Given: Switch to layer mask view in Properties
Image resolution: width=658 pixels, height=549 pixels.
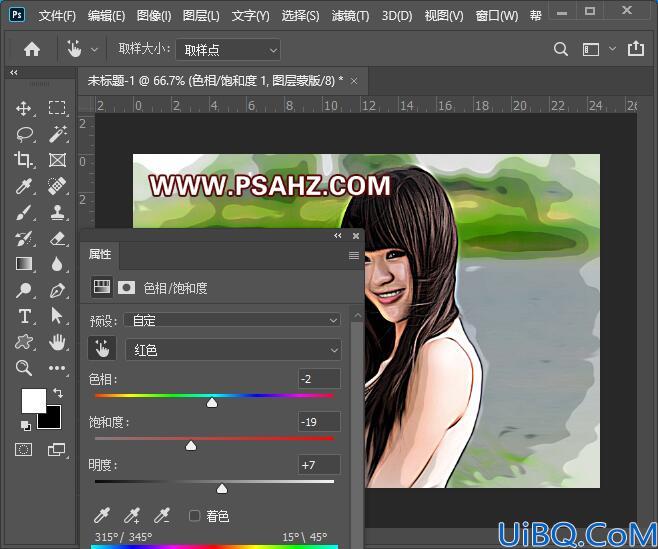Looking at the screenshot, I should (x=126, y=288).
